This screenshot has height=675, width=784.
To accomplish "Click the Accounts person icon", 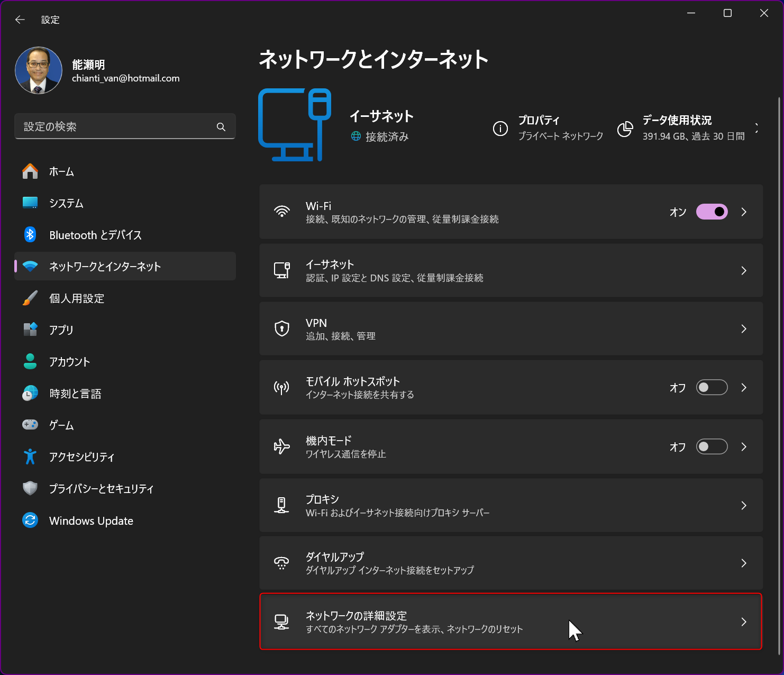I will [x=30, y=361].
